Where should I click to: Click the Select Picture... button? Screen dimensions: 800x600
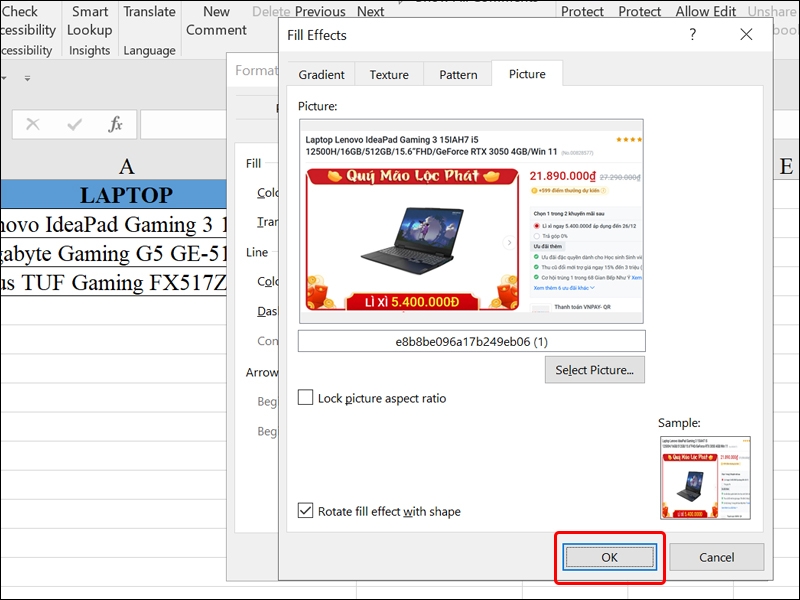[594, 370]
